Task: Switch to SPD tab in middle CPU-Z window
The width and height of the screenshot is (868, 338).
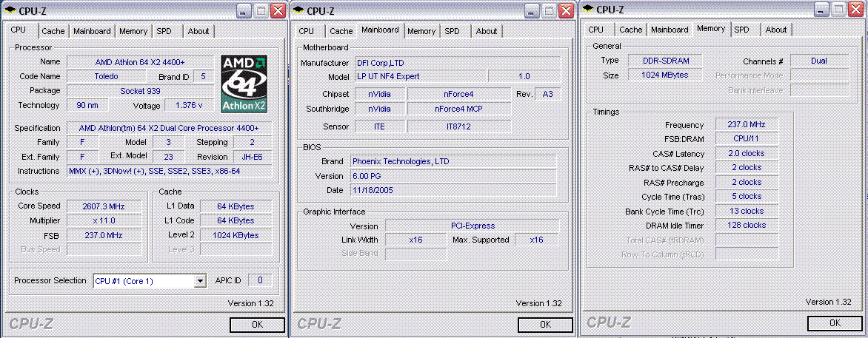Action: (x=453, y=31)
